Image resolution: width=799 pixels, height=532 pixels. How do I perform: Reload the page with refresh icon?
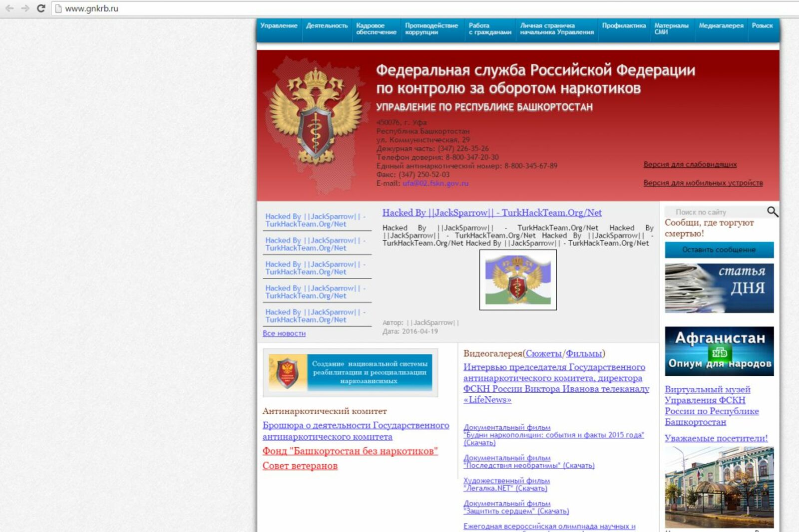click(x=41, y=8)
